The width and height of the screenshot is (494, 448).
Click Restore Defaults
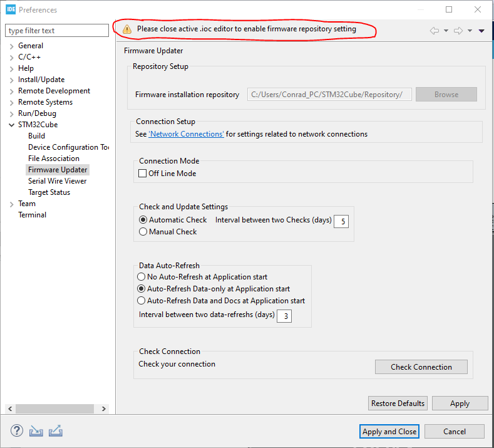pyautogui.click(x=398, y=404)
